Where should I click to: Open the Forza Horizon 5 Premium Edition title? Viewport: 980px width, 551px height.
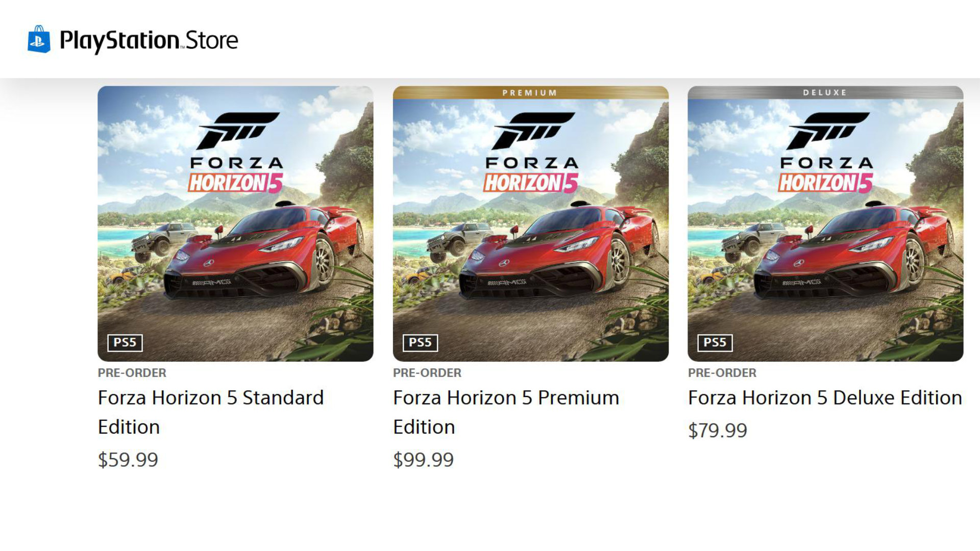point(505,412)
